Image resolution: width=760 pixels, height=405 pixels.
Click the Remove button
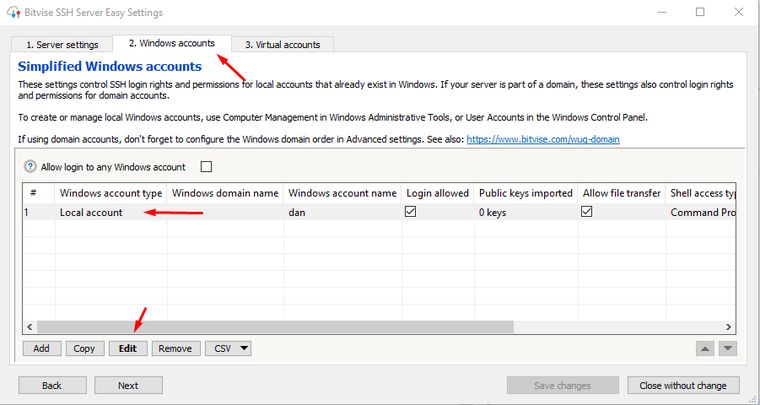tap(175, 348)
